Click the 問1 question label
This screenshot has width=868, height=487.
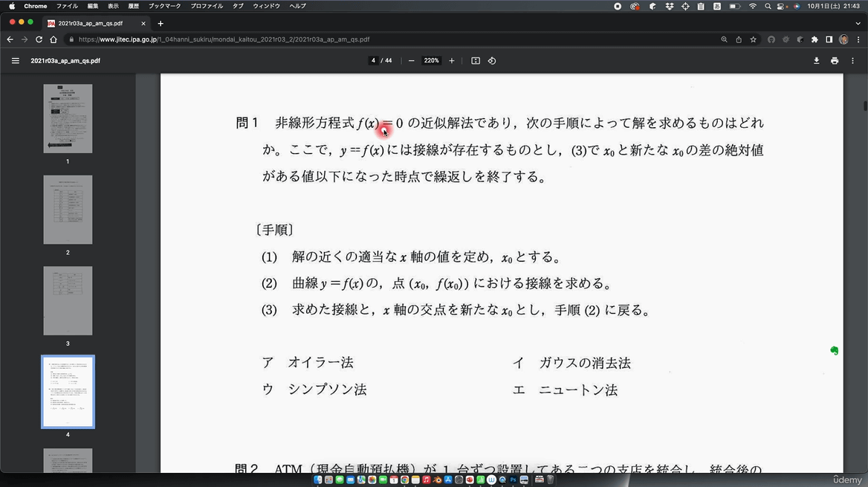[x=247, y=123]
